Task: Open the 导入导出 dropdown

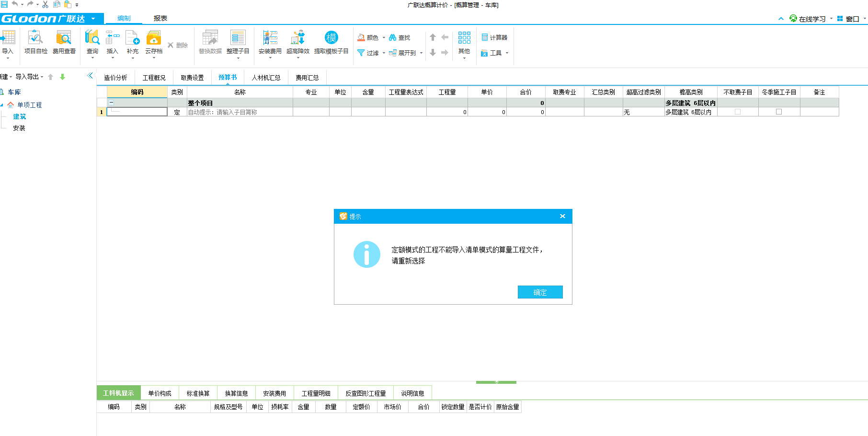Action: click(29, 77)
